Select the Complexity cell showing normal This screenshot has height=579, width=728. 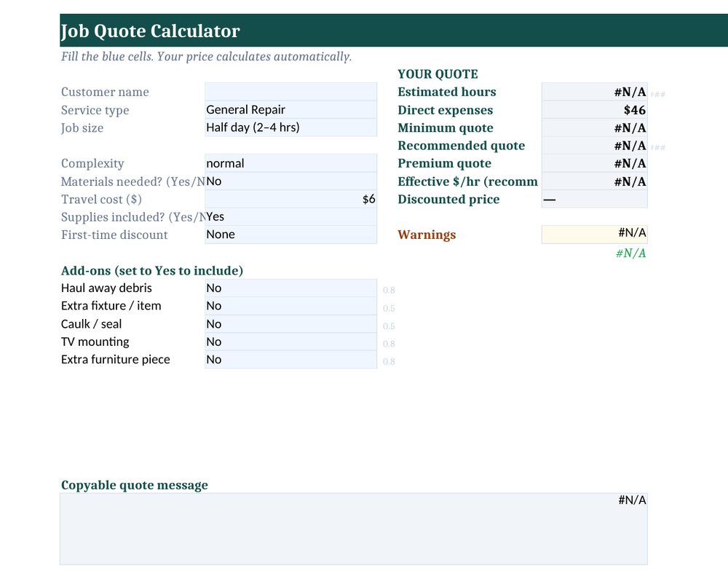(x=290, y=163)
